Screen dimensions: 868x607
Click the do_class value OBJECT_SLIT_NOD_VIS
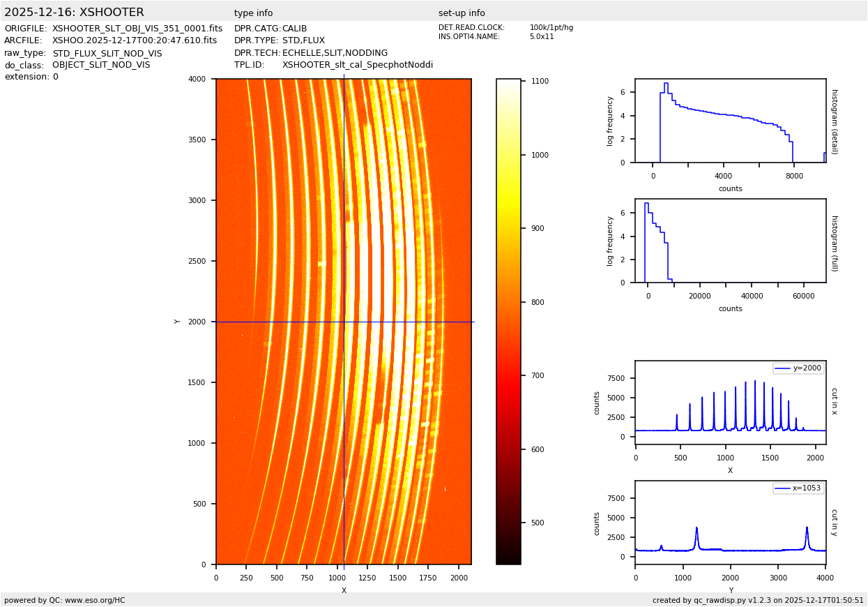click(101, 65)
